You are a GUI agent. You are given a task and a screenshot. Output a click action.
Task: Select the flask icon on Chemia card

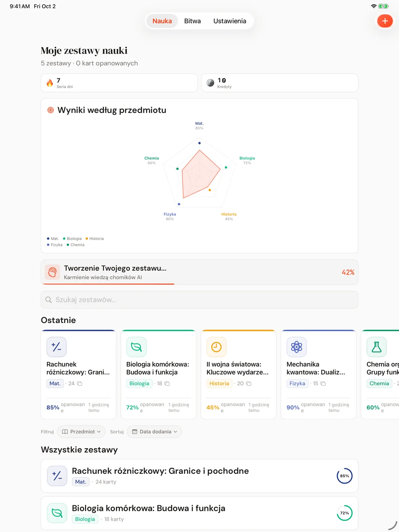[x=377, y=347]
